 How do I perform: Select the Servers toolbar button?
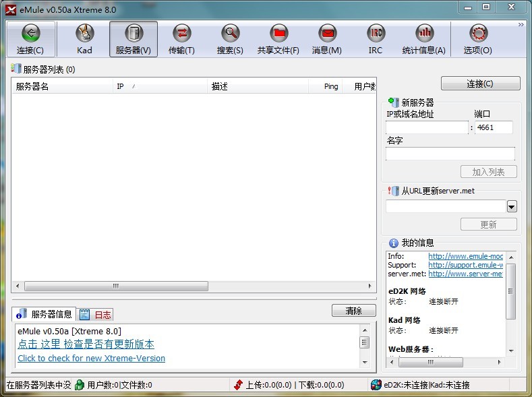point(134,39)
